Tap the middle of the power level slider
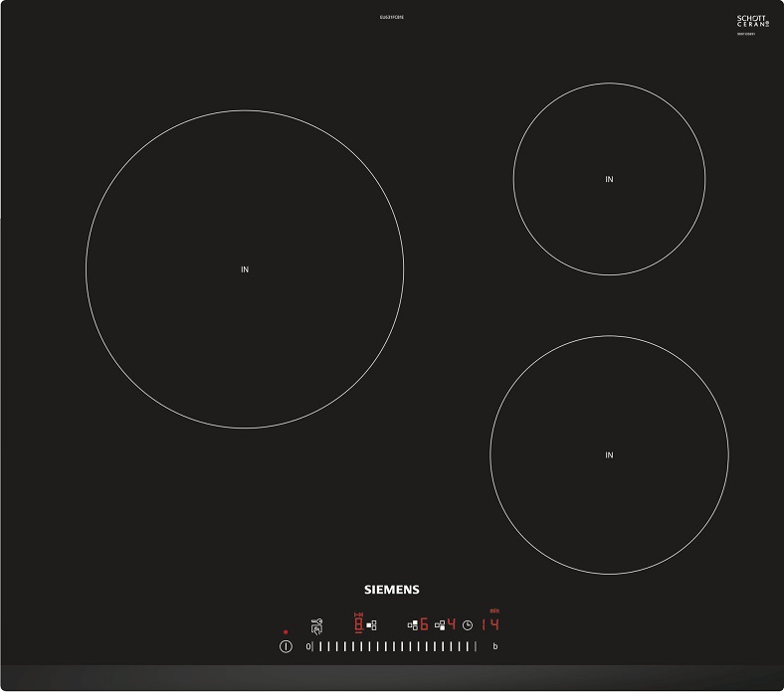 [398, 647]
